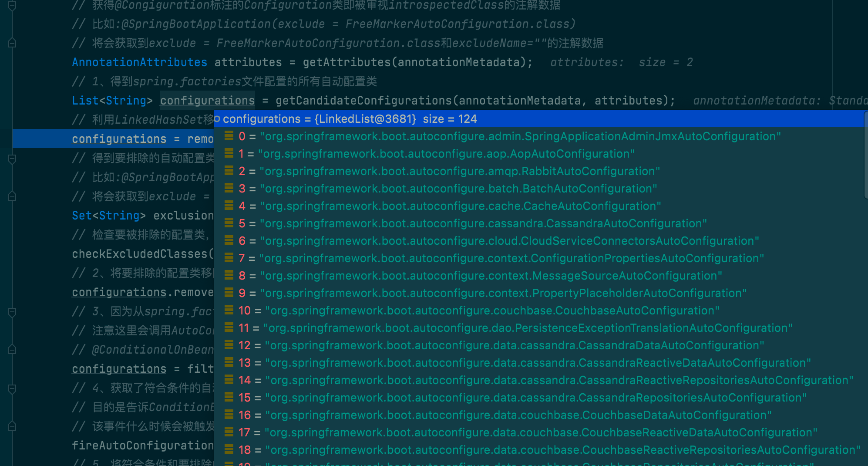Toggle fold marker beside '@ConditionalOnBean' comment line
The image size is (868, 466).
click(12, 349)
